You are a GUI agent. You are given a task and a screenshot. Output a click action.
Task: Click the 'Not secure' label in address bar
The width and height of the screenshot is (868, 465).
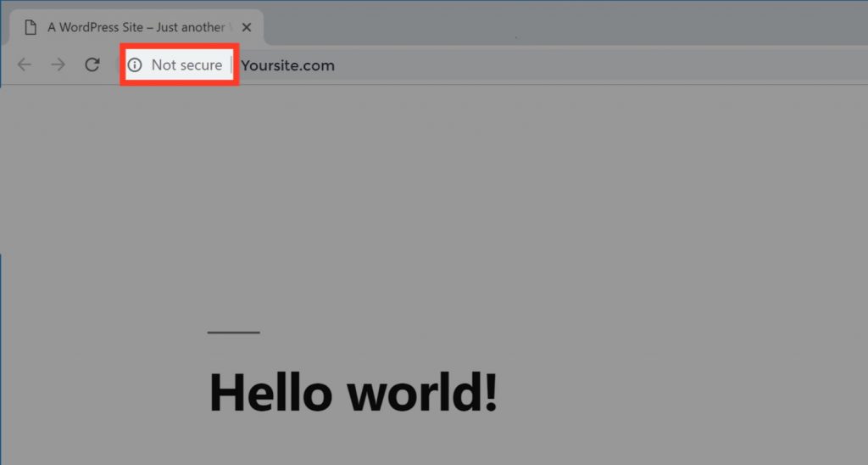coord(186,64)
